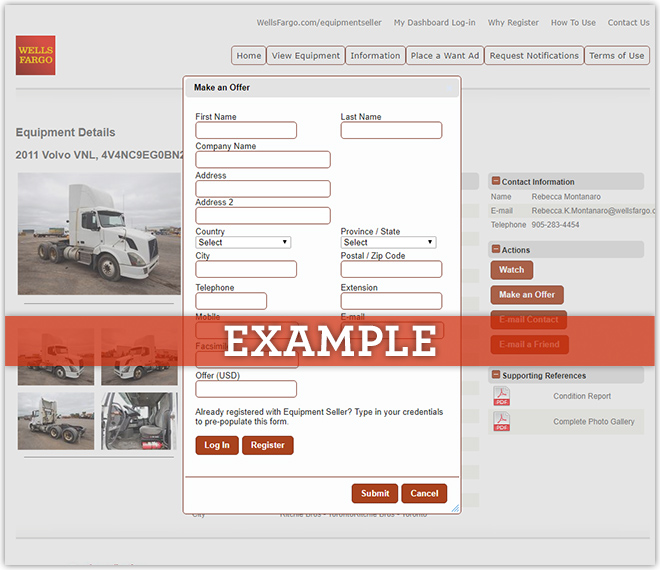Click the Submit button
The width and height of the screenshot is (660, 570).
[x=375, y=493]
